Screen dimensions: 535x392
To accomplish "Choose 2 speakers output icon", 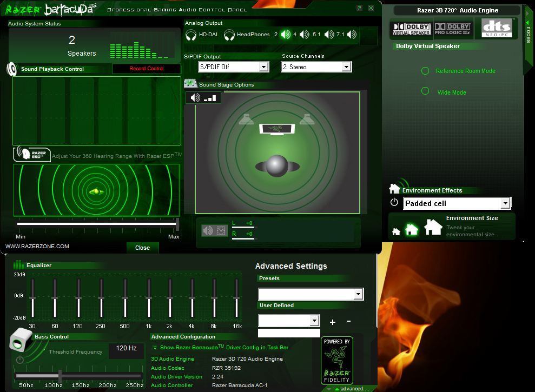I will 286,35.
